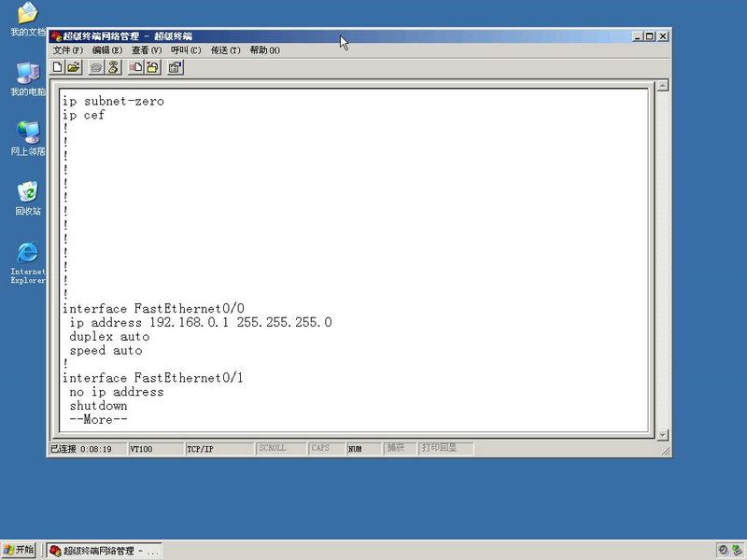The width and height of the screenshot is (747, 560).
Task: Click the TCP/IP status bar entry
Action: point(218,449)
